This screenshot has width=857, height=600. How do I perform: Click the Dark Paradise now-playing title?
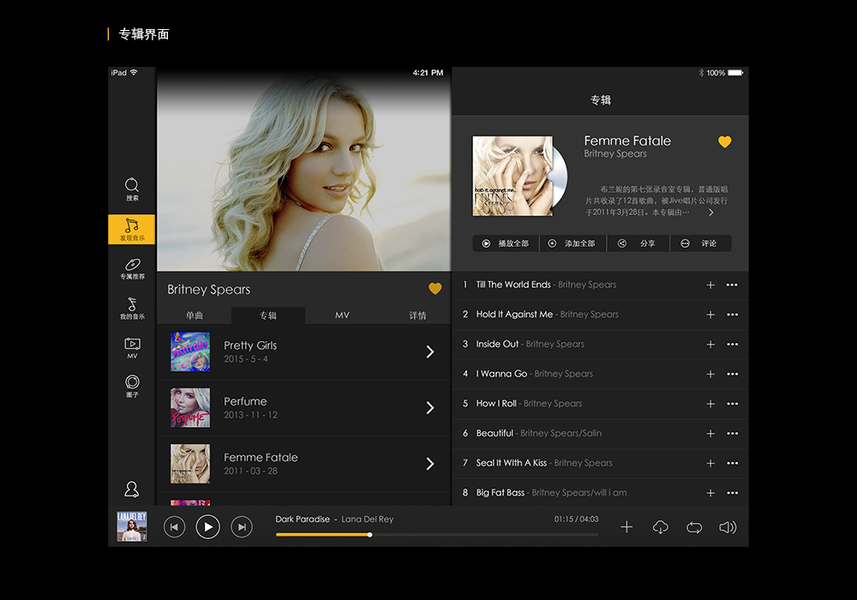302,519
